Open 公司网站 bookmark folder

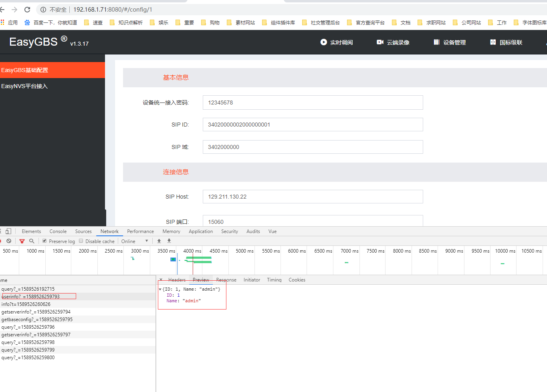click(466, 23)
